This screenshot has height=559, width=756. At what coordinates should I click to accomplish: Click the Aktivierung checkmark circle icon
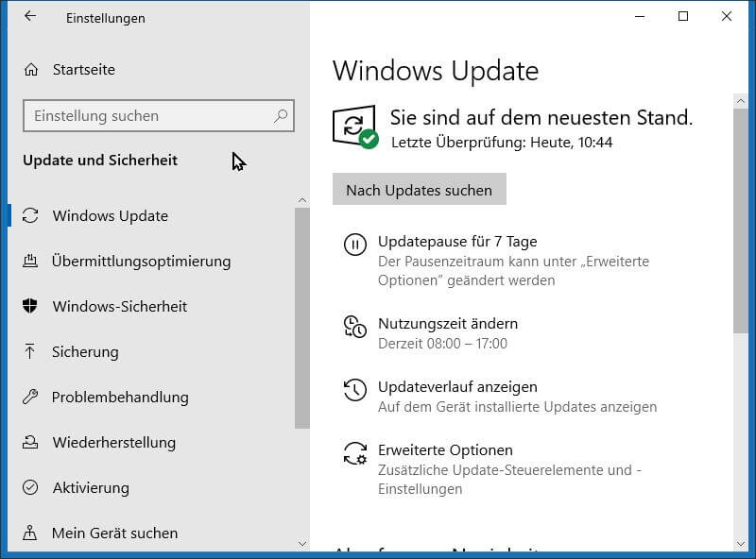30,487
